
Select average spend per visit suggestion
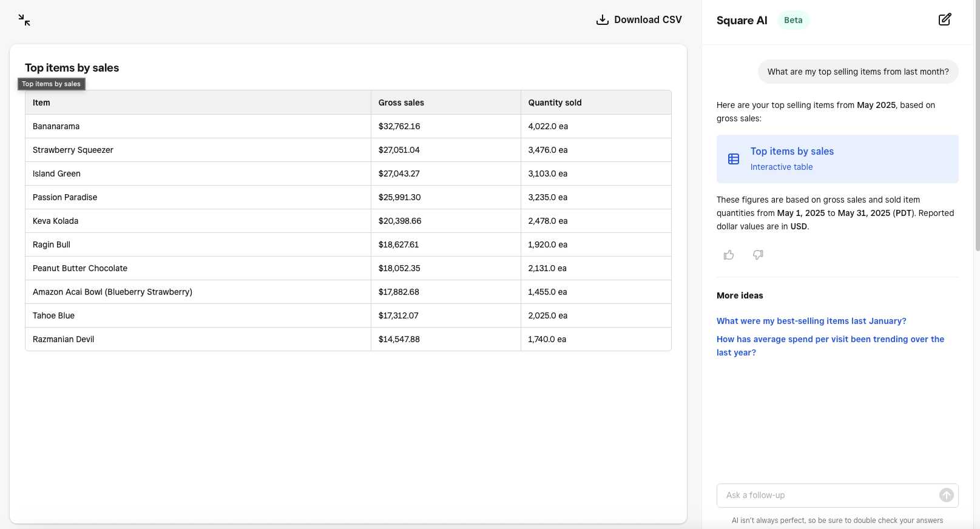click(830, 345)
